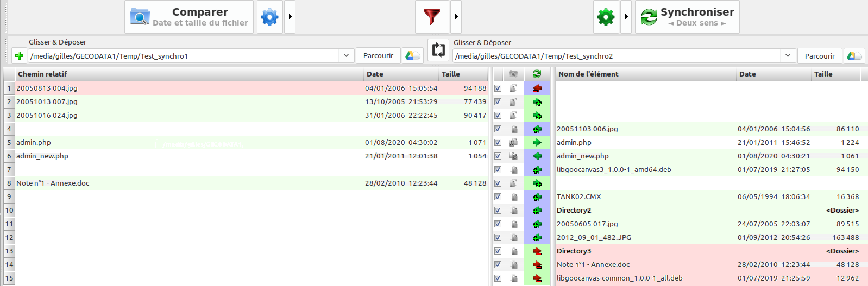Expand arrow next to green sync gear
Screen dimensions: 868x286
[626, 17]
